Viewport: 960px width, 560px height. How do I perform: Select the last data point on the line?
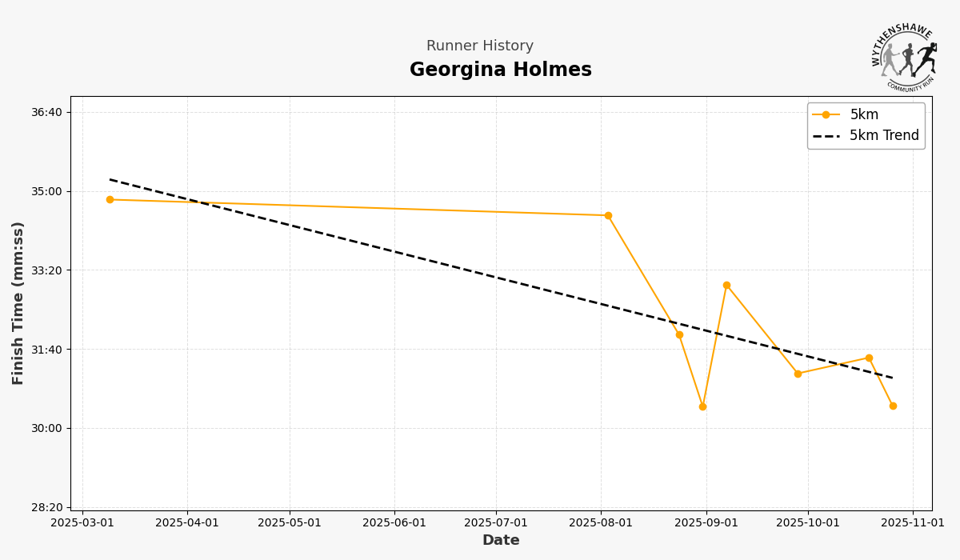coord(893,406)
